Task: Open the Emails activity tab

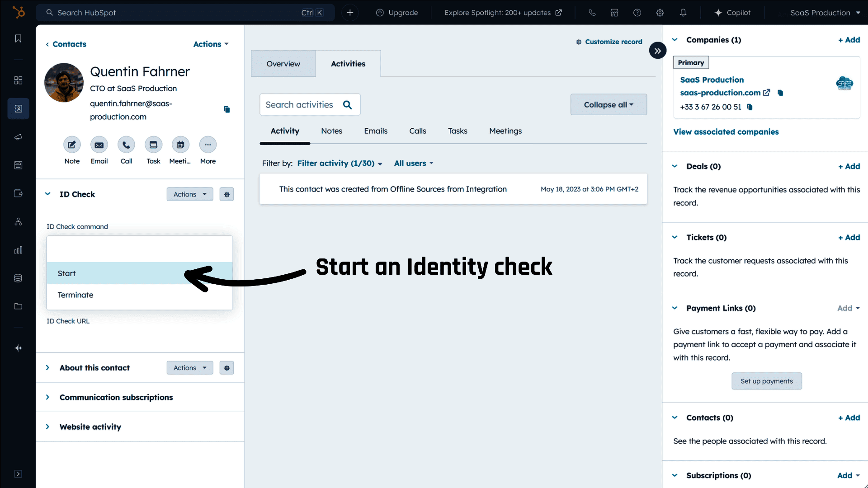Action: click(376, 131)
